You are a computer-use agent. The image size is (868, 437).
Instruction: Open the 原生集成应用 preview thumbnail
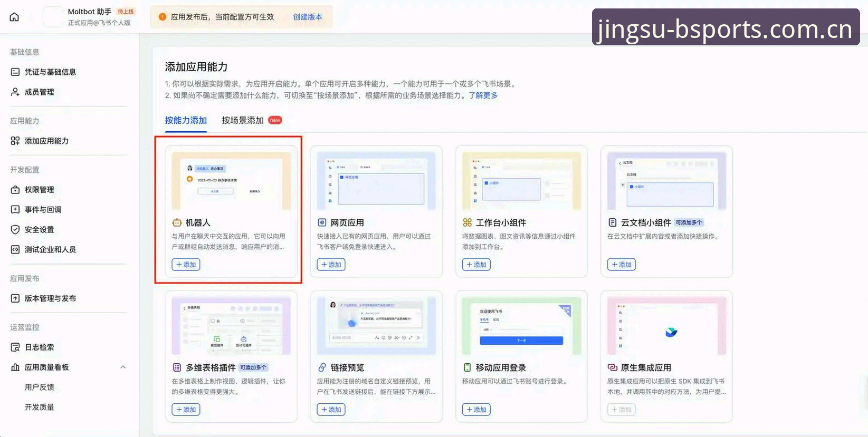pyautogui.click(x=666, y=326)
